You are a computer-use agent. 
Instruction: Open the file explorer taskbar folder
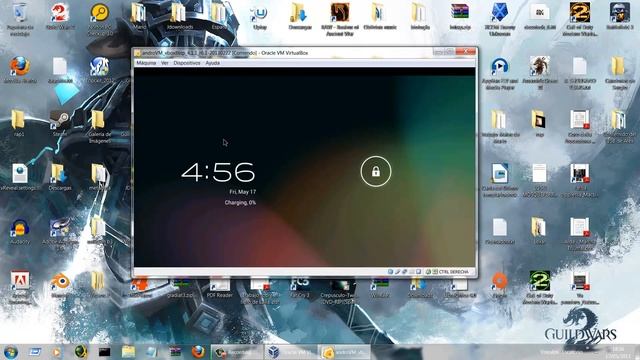pos(128,352)
